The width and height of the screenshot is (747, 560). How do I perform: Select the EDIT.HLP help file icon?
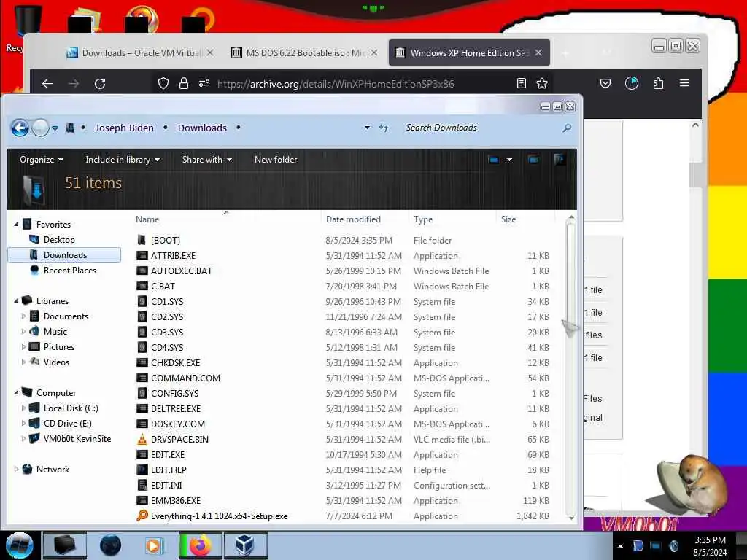tap(142, 470)
